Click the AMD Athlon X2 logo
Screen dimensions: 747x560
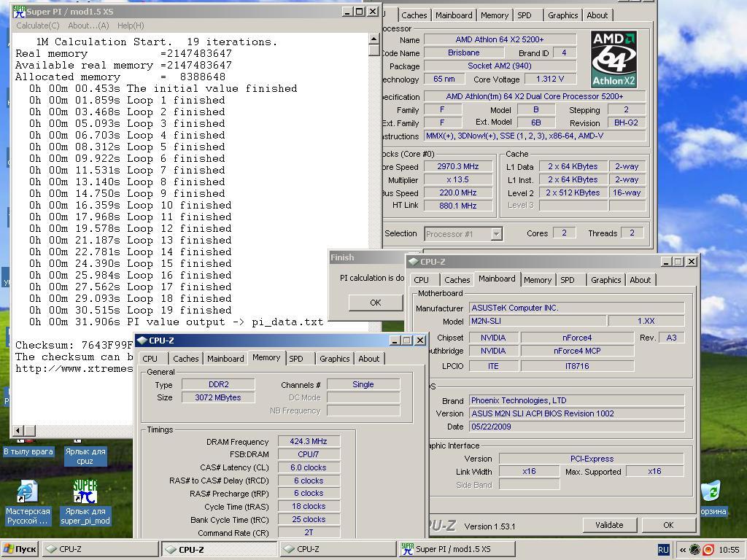[x=614, y=59]
